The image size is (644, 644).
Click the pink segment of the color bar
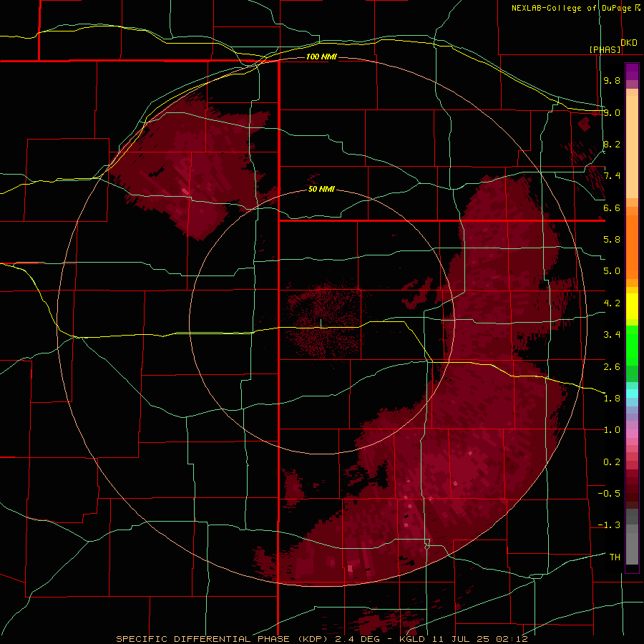point(632,434)
